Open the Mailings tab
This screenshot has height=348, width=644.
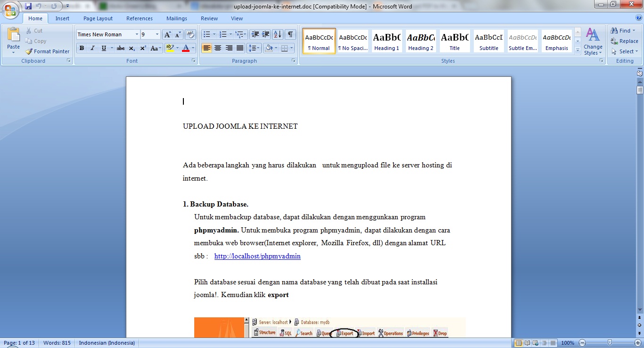pos(177,18)
